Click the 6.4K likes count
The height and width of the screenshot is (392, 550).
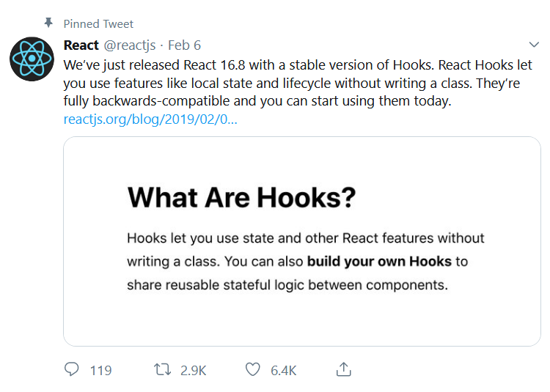(283, 371)
